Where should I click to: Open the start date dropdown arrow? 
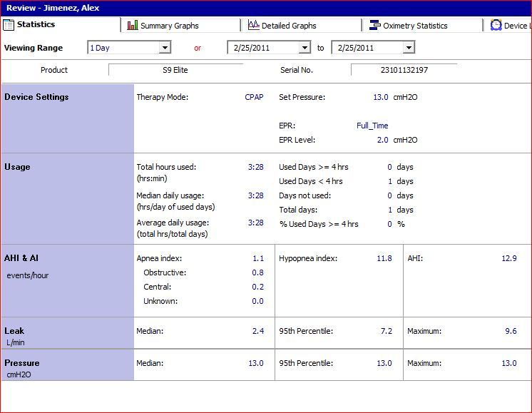[305, 48]
